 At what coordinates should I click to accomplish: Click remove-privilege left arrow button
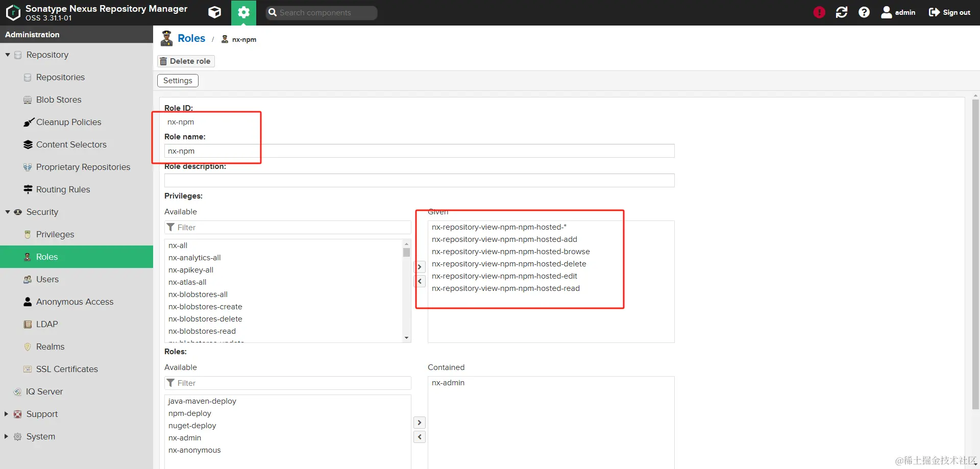[x=420, y=281]
